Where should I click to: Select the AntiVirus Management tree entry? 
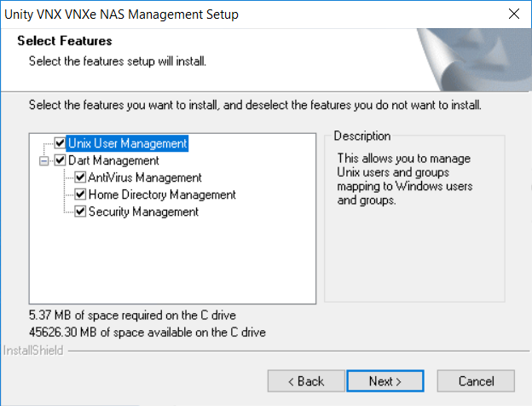[x=145, y=177]
